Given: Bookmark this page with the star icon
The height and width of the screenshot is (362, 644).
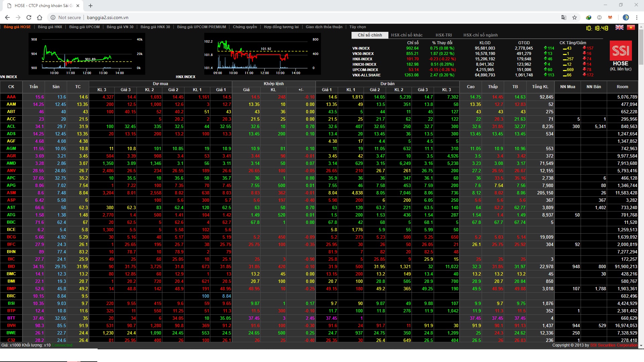Looking at the screenshot, I should pos(575,17).
